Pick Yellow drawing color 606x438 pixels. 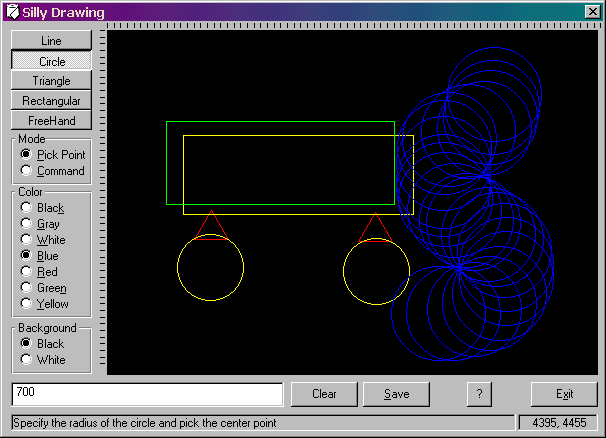[26, 304]
